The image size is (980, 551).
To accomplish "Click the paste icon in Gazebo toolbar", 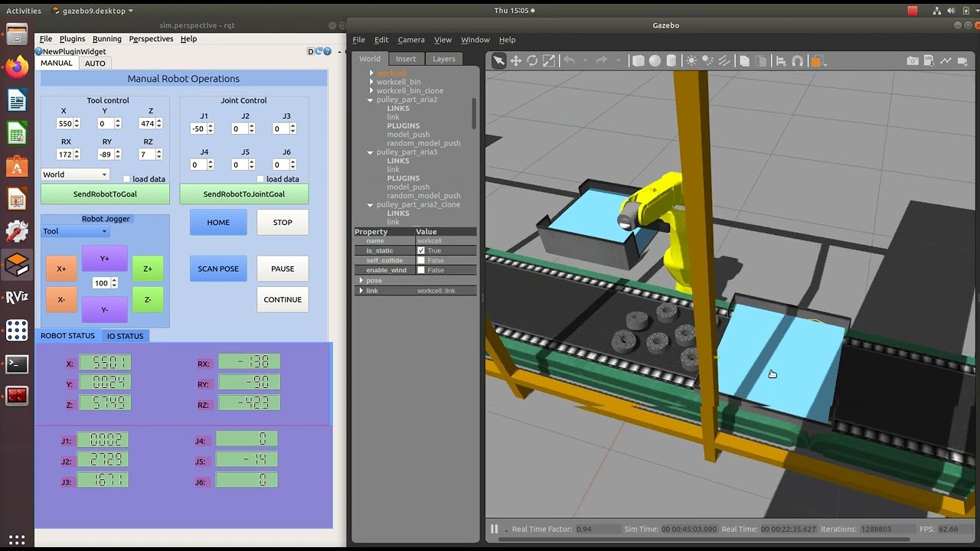I will tap(761, 61).
